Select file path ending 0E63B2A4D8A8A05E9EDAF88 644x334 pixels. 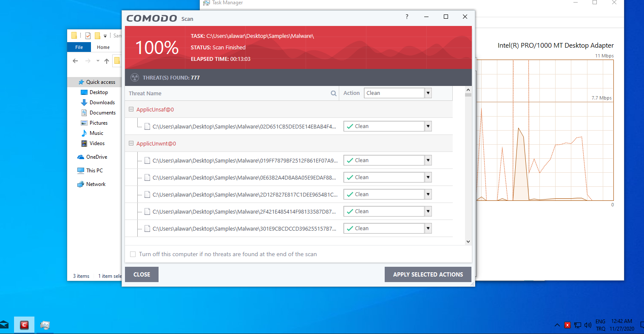tap(244, 177)
